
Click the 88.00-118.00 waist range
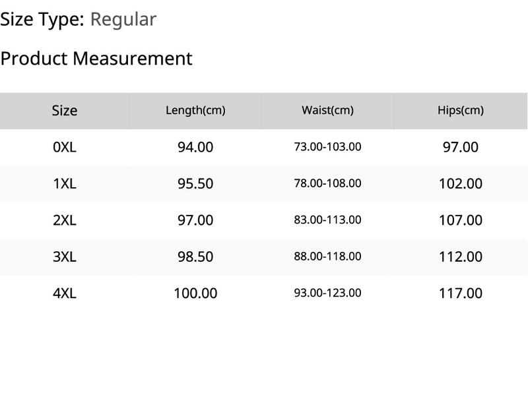[x=327, y=256]
